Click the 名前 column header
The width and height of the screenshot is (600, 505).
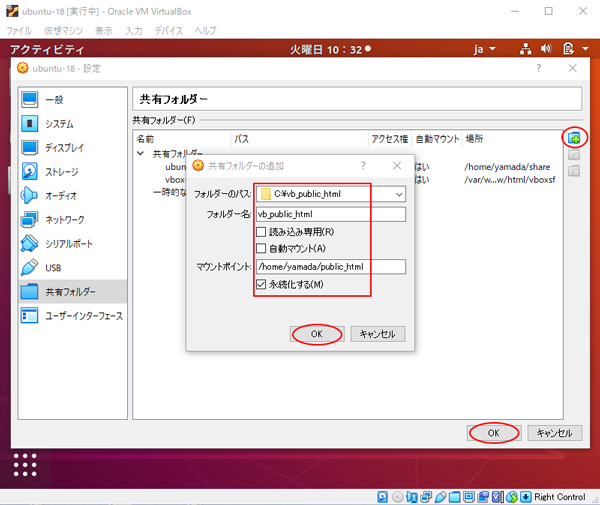(x=182, y=139)
